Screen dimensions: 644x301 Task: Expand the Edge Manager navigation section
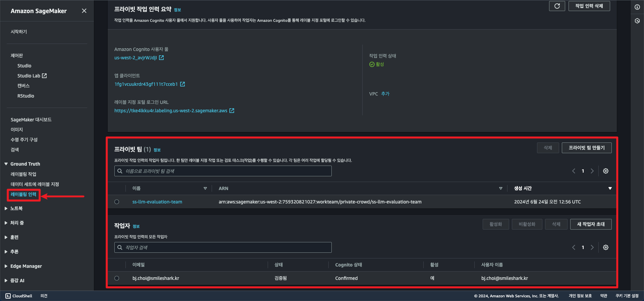6,266
